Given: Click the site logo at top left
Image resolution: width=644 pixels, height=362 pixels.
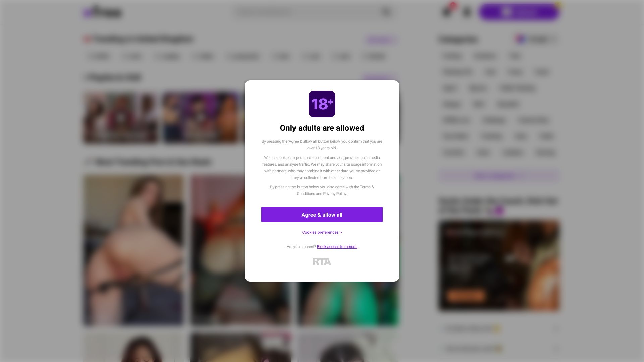Looking at the screenshot, I should coord(102,12).
